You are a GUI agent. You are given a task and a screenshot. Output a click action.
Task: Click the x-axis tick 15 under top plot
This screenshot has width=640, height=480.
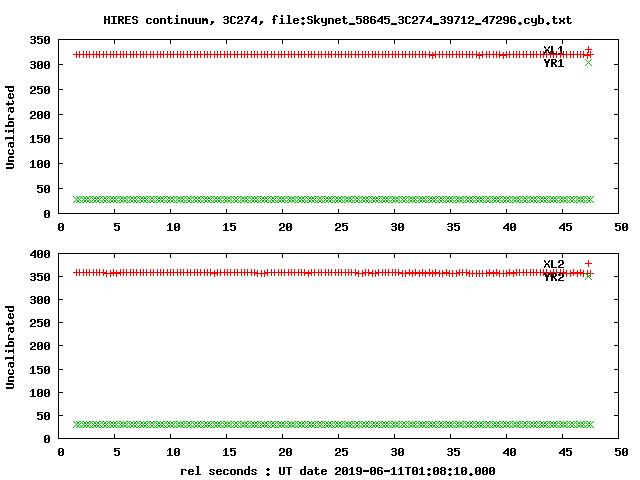coord(229,227)
